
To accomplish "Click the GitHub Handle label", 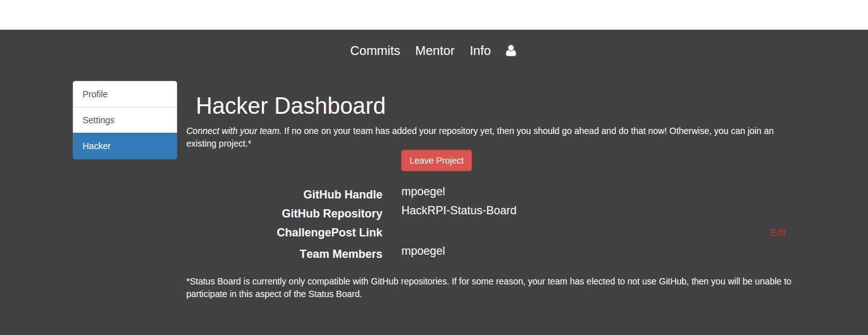I will pos(342,195).
